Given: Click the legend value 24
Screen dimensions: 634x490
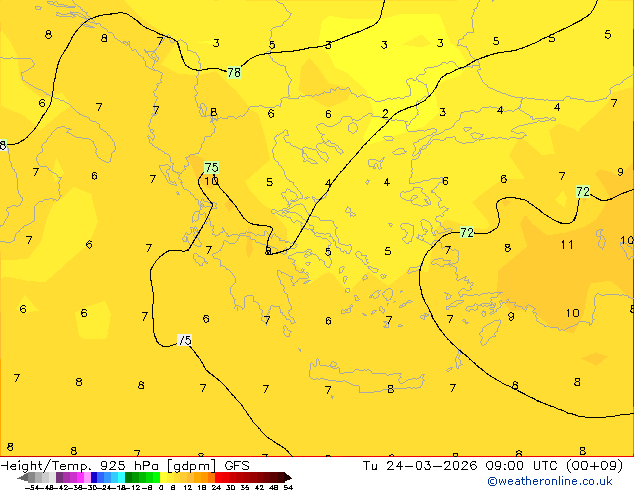Looking at the screenshot, I should [x=216, y=487].
